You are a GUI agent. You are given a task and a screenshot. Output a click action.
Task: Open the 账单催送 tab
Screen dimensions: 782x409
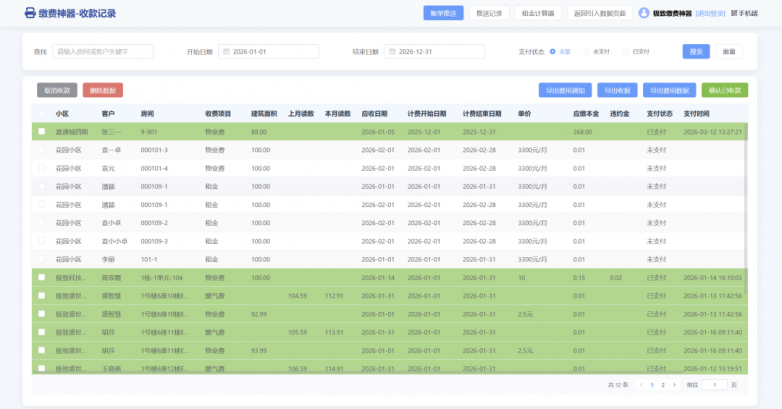coord(443,13)
